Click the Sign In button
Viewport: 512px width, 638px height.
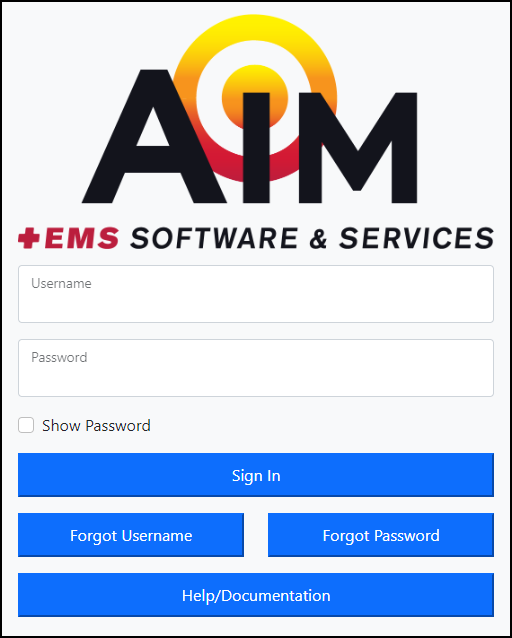pos(256,475)
